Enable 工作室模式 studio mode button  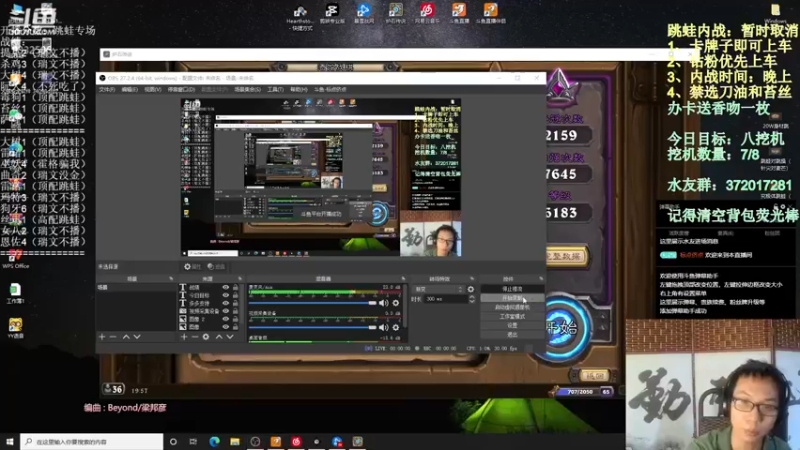coord(512,316)
